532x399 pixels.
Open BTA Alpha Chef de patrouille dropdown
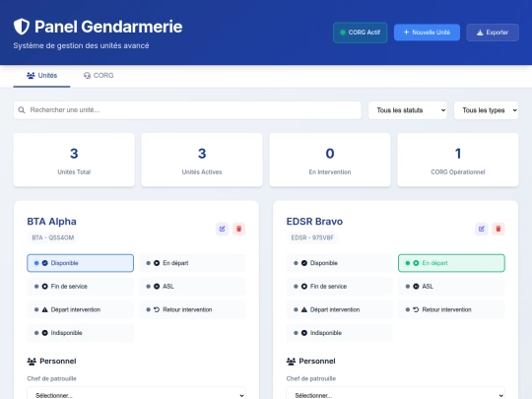coord(136,393)
